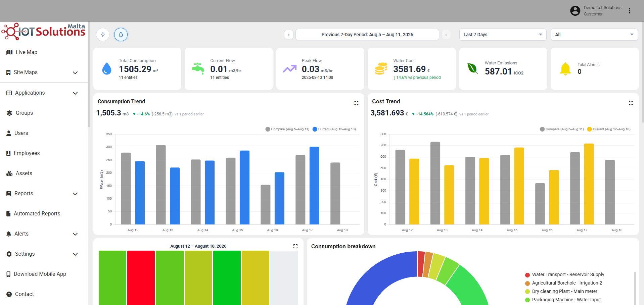The height and width of the screenshot is (305, 644).
Task: Toggle the Current series in Cost Trend legend
Action: (x=609, y=129)
